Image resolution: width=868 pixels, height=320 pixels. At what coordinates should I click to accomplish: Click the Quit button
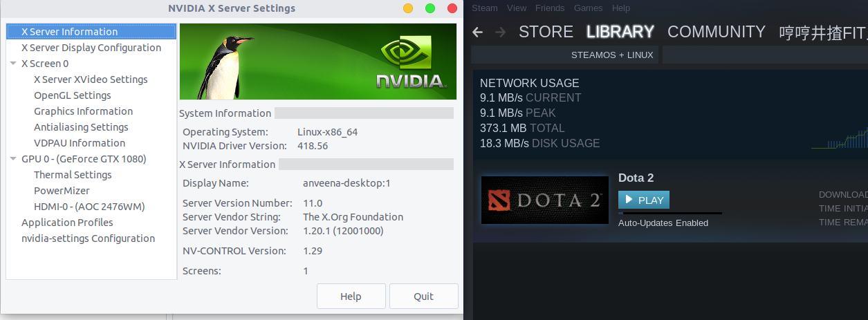point(423,297)
